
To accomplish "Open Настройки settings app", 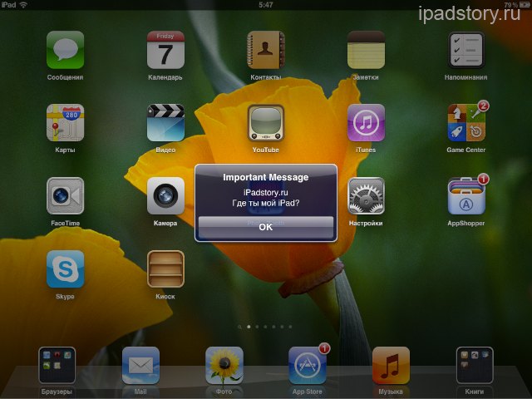I will click(366, 196).
